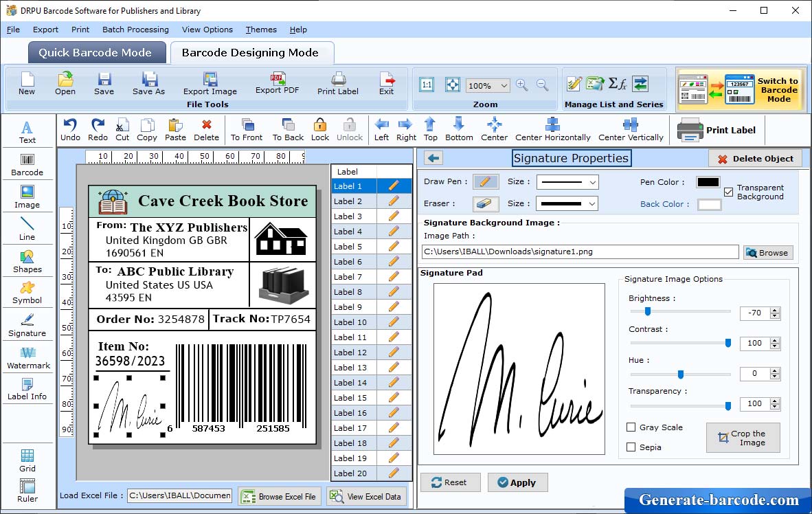Image resolution: width=812 pixels, height=514 pixels.
Task: Lock the selected object
Action: [x=320, y=130]
